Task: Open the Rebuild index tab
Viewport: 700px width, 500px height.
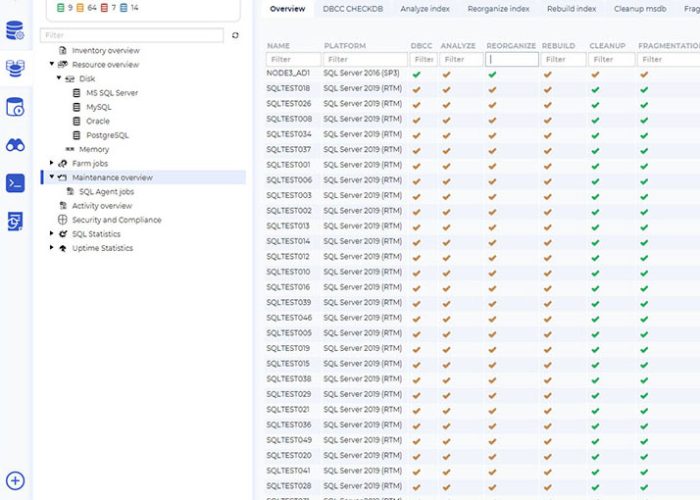Action: pyautogui.click(x=571, y=9)
